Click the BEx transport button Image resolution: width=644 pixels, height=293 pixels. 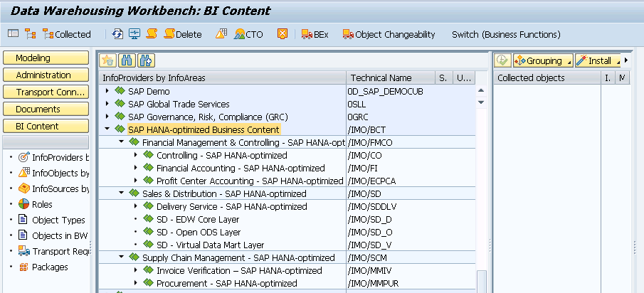pyautogui.click(x=315, y=34)
